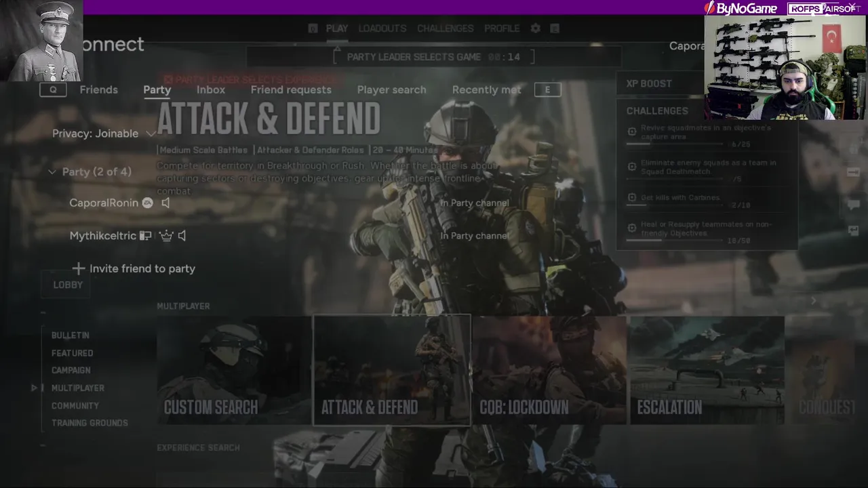868x488 pixels.
Task: Open LOADOUTS in the top menu
Action: [382, 28]
